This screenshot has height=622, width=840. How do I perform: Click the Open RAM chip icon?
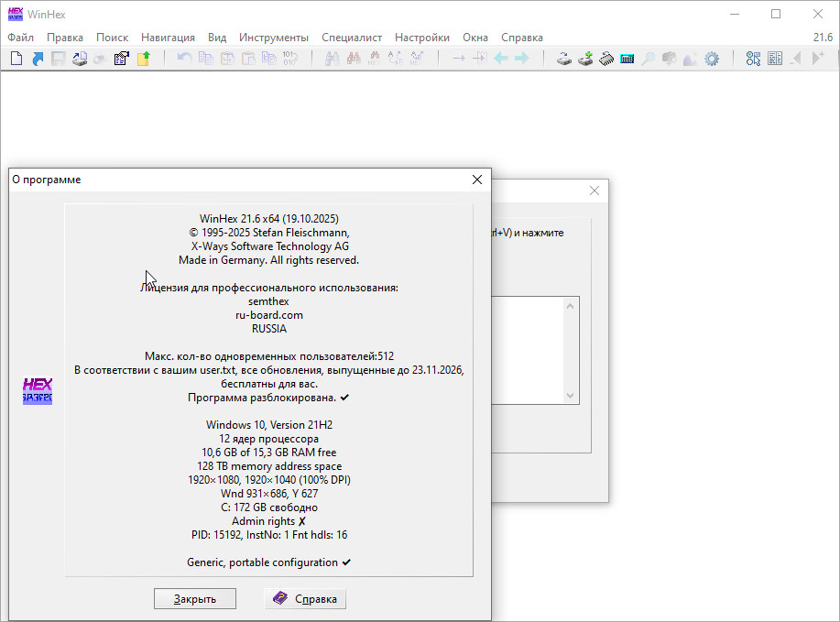606,59
